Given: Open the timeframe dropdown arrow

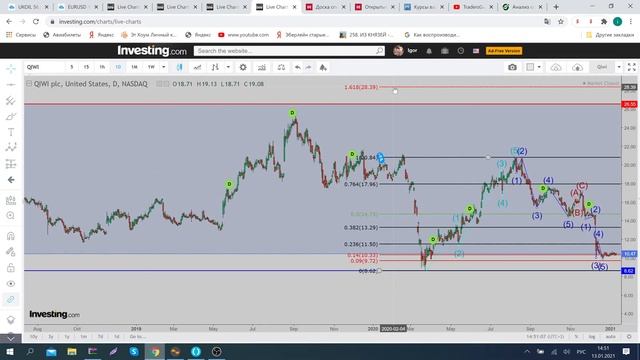Looking at the screenshot, I should tap(164, 67).
